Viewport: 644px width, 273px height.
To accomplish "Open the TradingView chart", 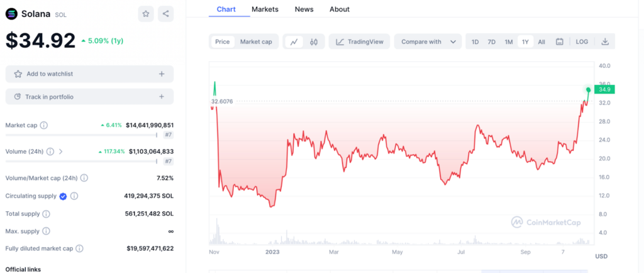I will point(359,42).
